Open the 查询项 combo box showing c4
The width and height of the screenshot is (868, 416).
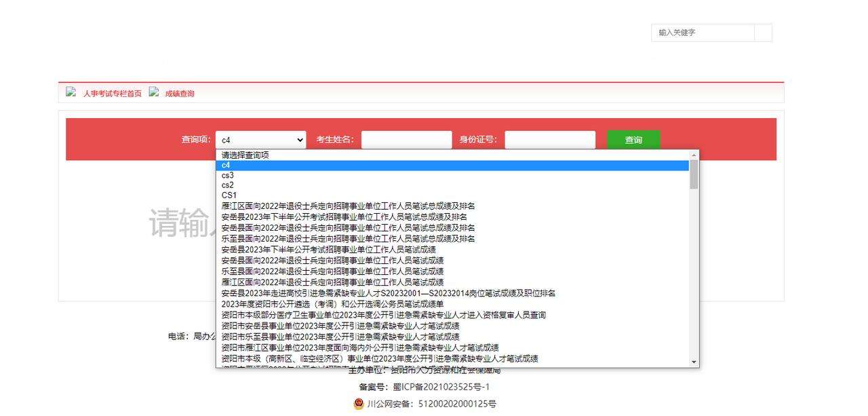[x=261, y=140]
